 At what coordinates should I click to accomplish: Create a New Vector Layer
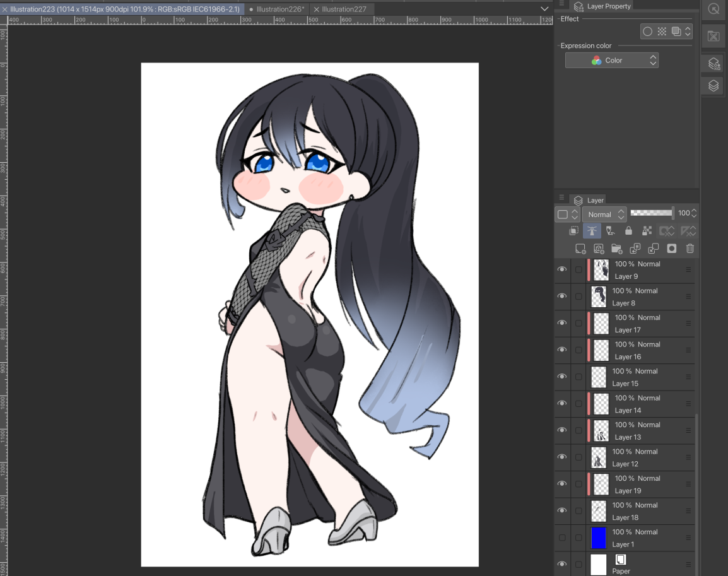[599, 249]
